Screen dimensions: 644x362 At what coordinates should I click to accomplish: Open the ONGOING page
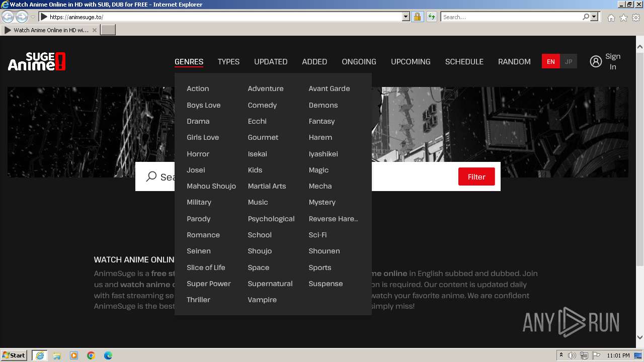359,61
